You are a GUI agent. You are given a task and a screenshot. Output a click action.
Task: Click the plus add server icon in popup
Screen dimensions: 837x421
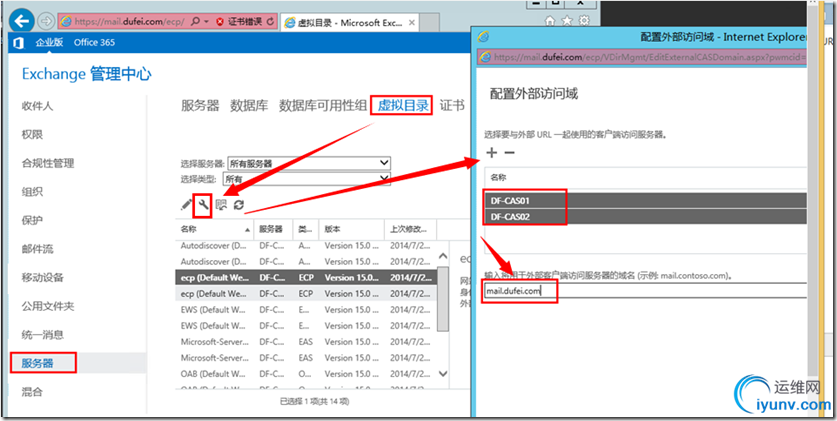(x=492, y=153)
